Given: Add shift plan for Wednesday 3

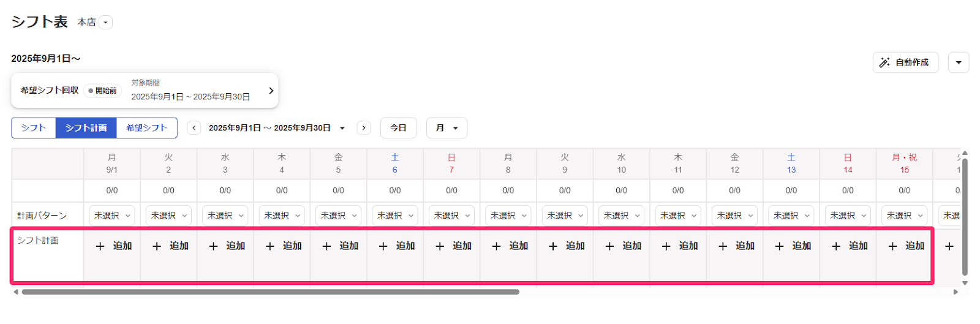Looking at the screenshot, I should point(227,246).
